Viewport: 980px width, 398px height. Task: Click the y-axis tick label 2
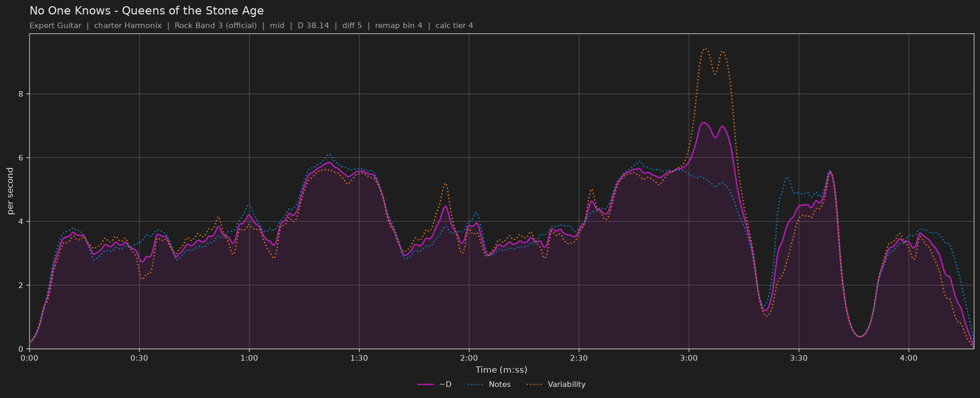[x=22, y=285]
